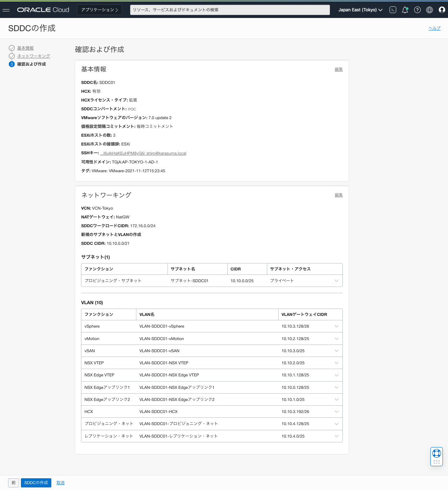
Task: Open the hamburger navigation menu
Action: [x=6, y=10]
